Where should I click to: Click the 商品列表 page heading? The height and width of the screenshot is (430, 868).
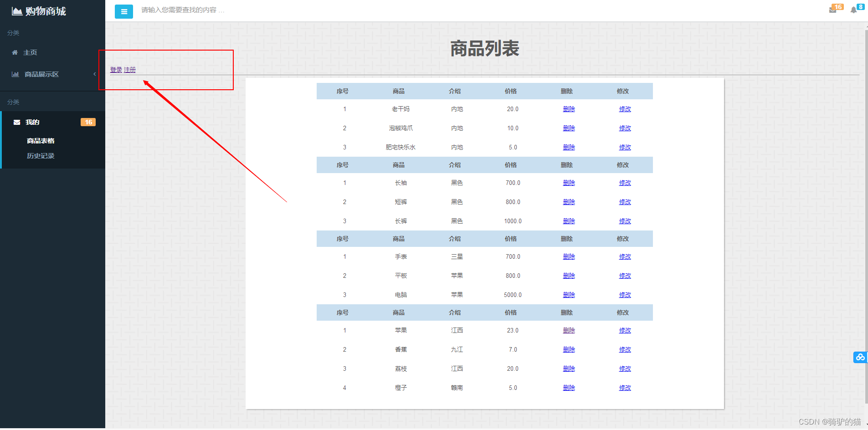pyautogui.click(x=485, y=48)
